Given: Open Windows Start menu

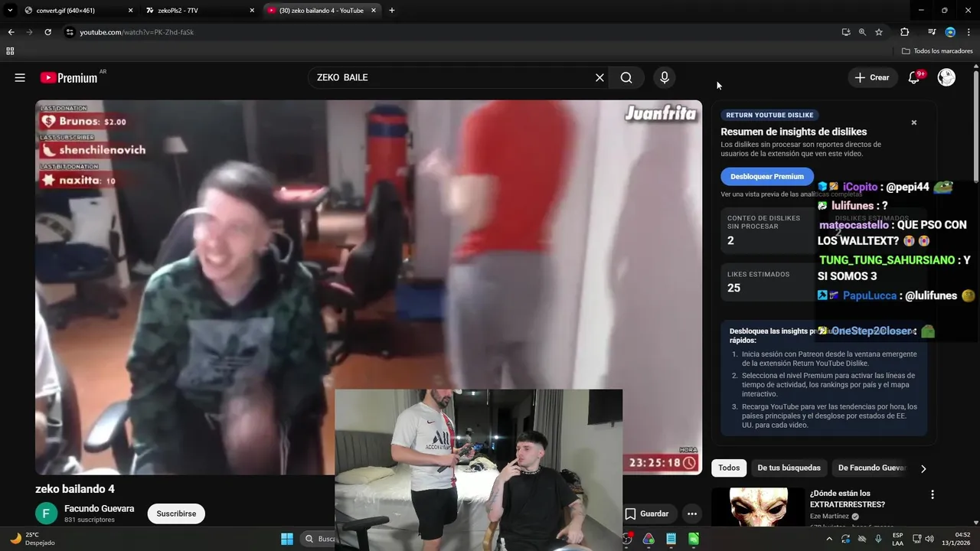Looking at the screenshot, I should pos(287,539).
